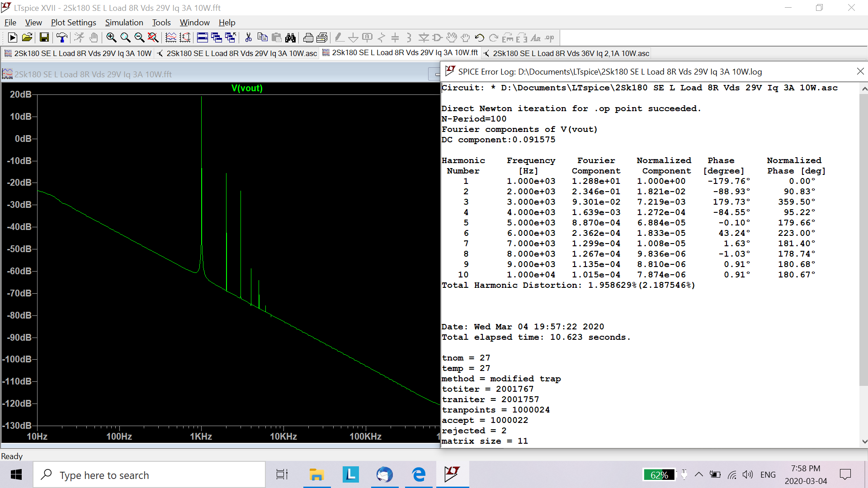Open the Tools menu

(x=161, y=23)
